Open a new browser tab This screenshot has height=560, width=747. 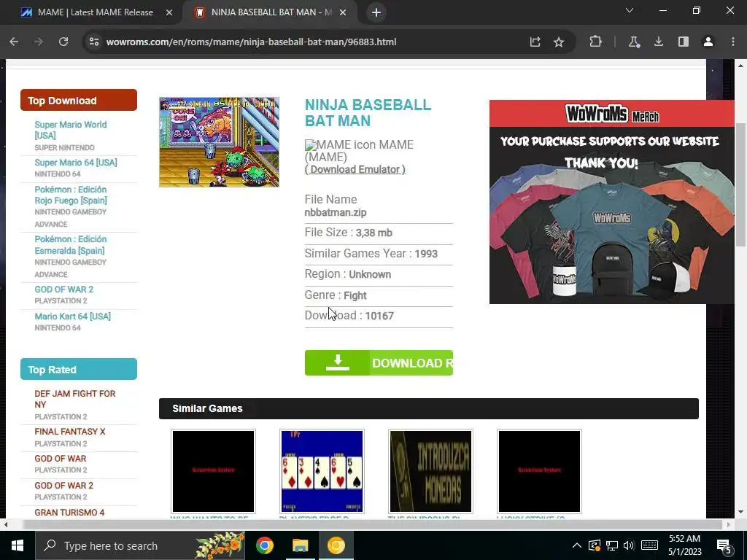tap(376, 12)
